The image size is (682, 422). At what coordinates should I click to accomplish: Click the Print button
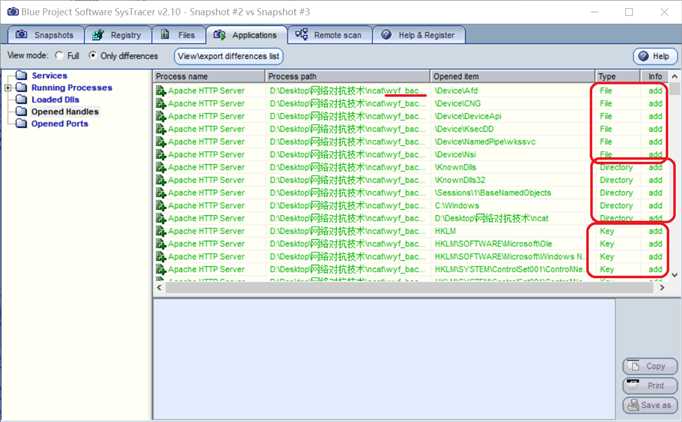click(650, 386)
